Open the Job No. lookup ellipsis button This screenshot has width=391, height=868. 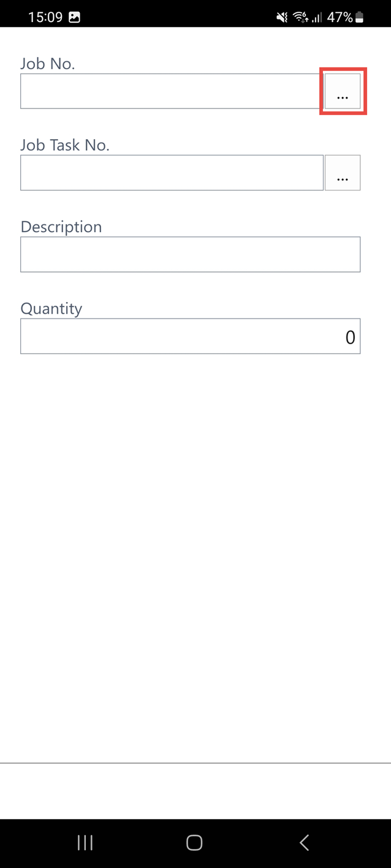(x=343, y=91)
